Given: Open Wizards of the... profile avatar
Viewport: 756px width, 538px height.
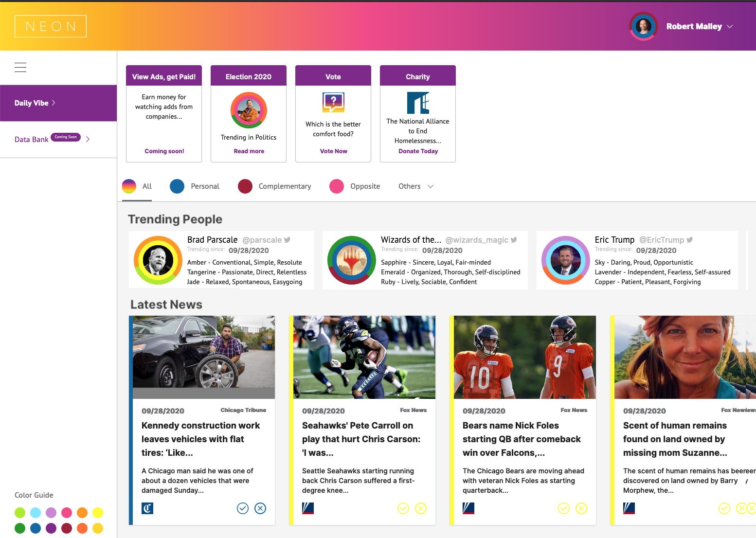Looking at the screenshot, I should [x=352, y=260].
